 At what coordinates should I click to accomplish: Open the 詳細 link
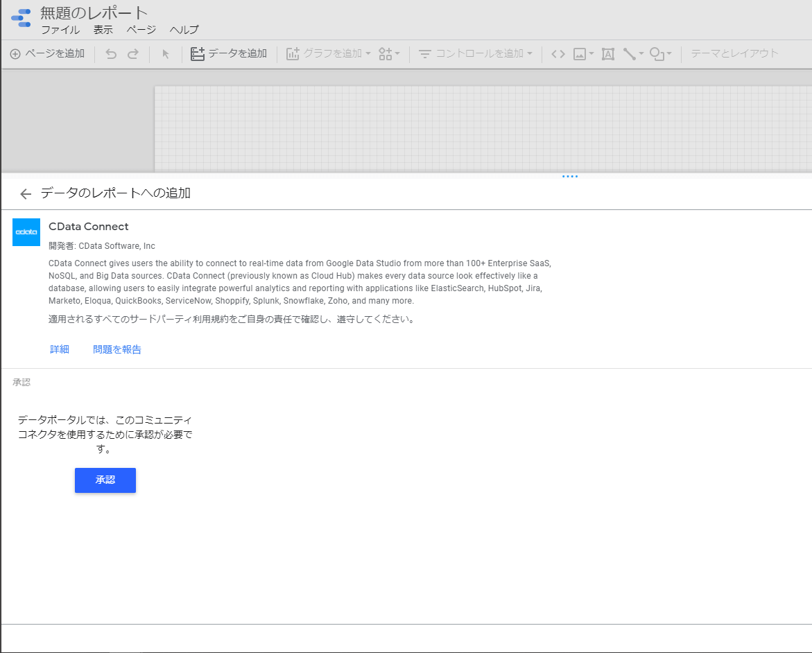click(60, 349)
